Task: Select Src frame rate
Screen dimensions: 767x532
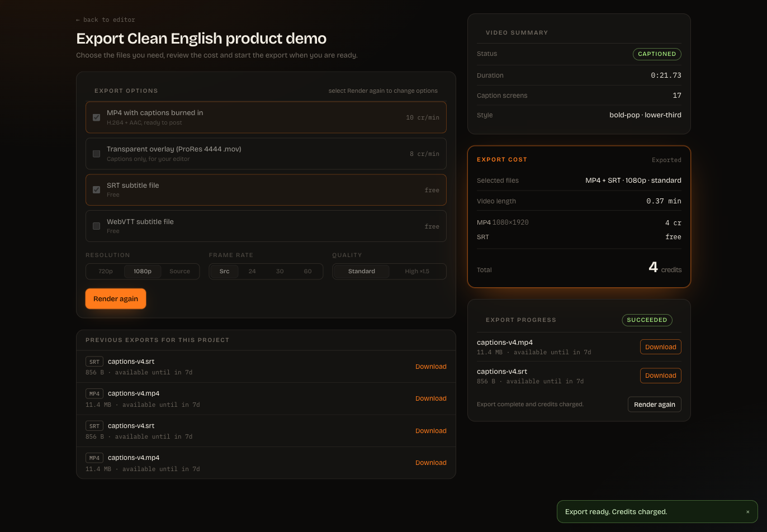Action: [x=224, y=272]
